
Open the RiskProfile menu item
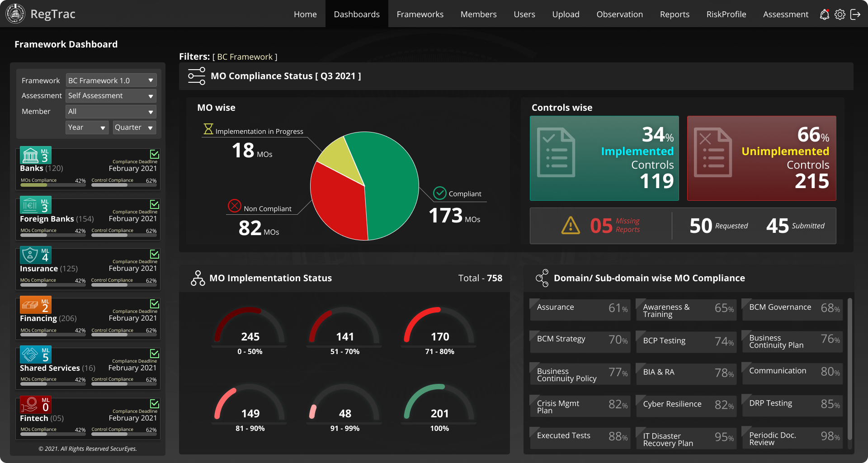pos(726,14)
